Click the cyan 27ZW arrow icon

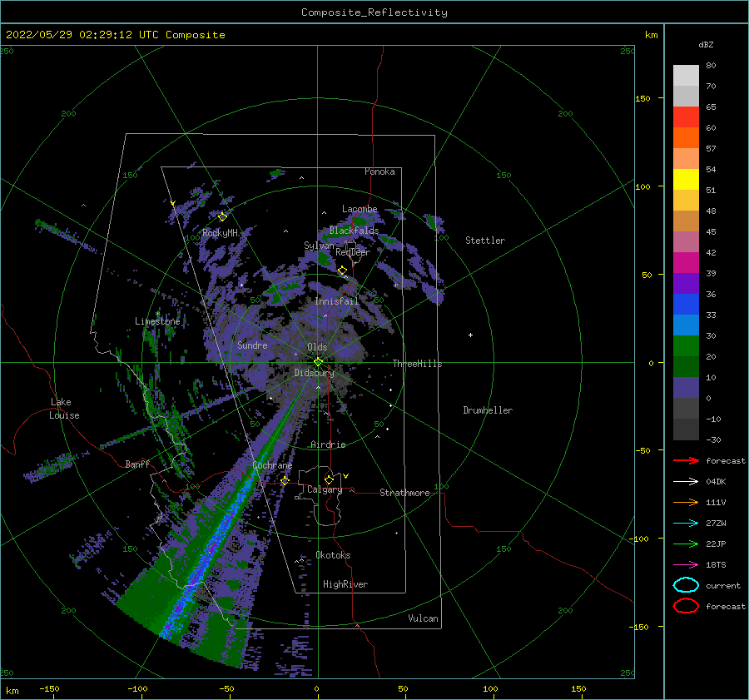(686, 524)
